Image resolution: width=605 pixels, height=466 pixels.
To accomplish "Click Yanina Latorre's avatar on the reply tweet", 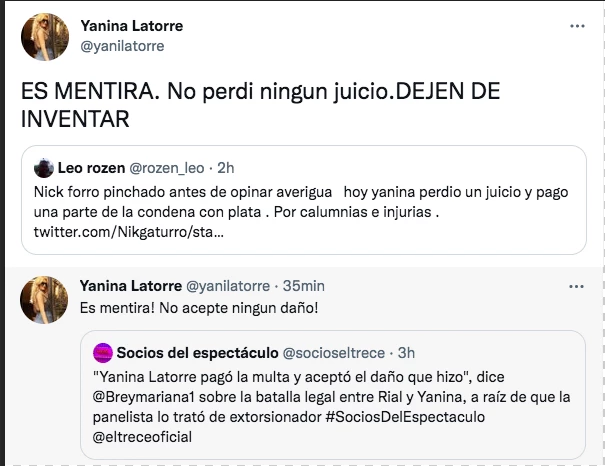I will 44,297.
